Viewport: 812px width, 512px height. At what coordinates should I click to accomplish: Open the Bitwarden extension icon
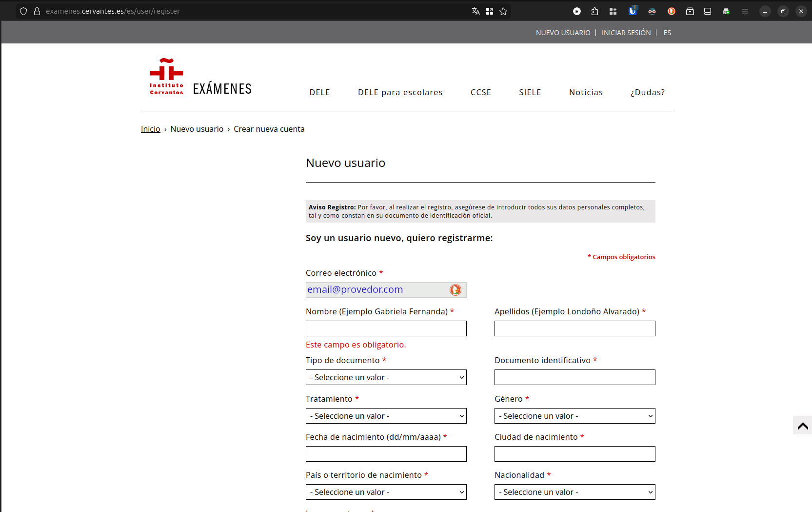click(633, 11)
